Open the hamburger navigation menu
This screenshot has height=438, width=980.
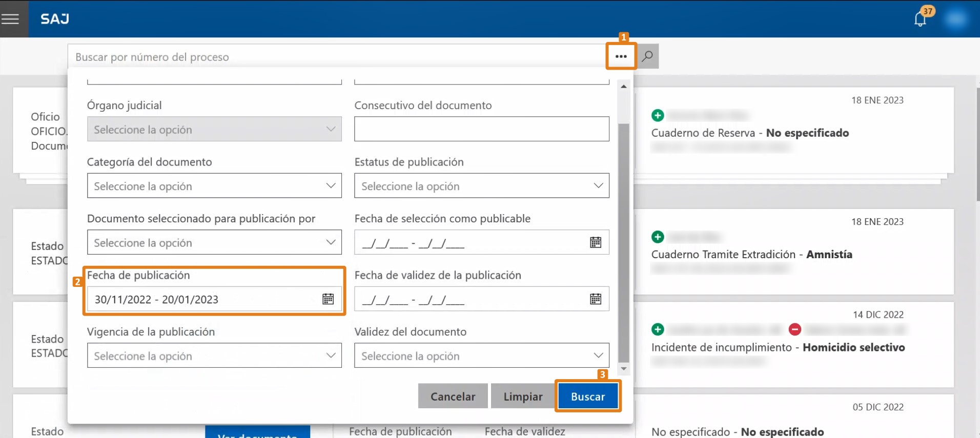[10, 19]
